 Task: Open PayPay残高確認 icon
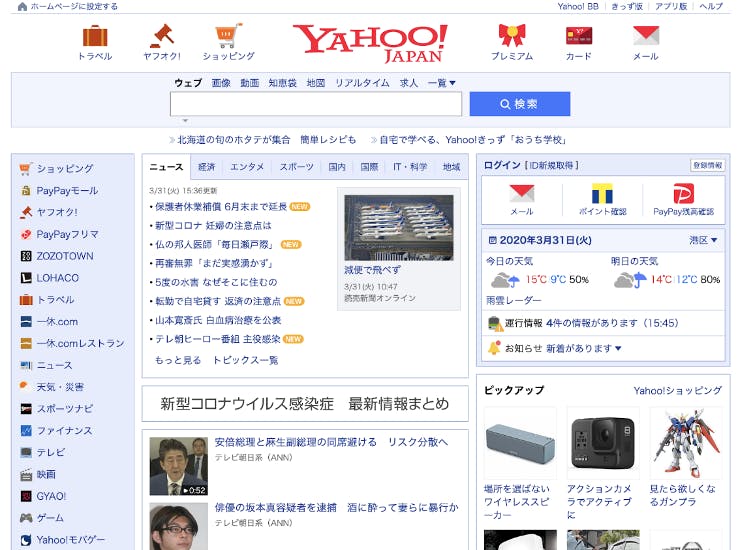coord(683,193)
